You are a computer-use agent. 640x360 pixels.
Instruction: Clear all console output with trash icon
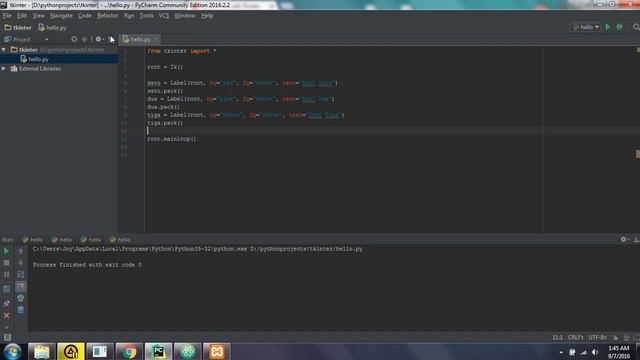[x=20, y=310]
